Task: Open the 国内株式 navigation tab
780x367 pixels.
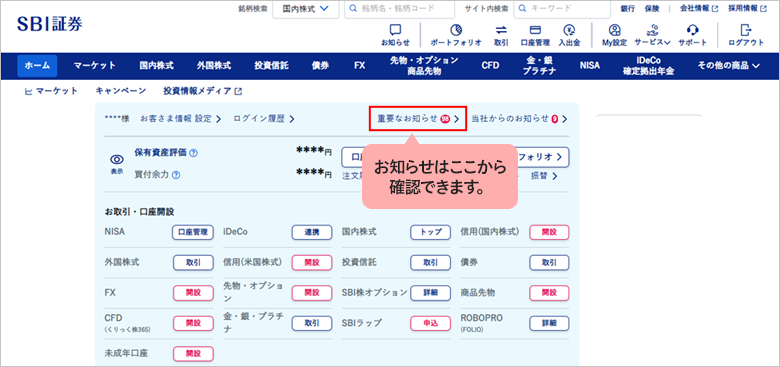Action: click(x=156, y=66)
